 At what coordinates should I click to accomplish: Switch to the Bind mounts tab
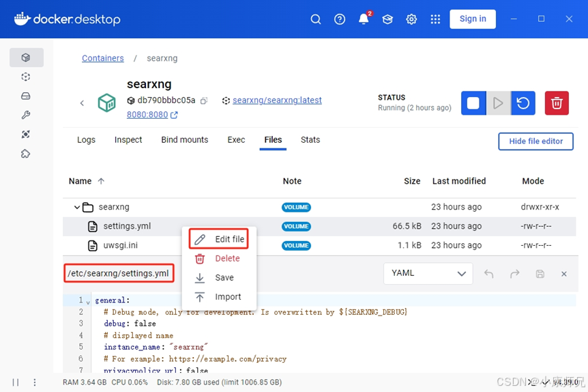click(x=184, y=140)
